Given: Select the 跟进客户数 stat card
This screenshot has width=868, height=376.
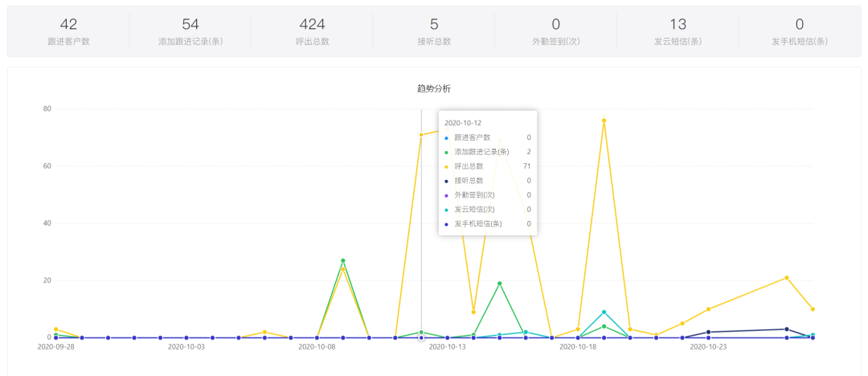Looking at the screenshot, I should [68, 31].
